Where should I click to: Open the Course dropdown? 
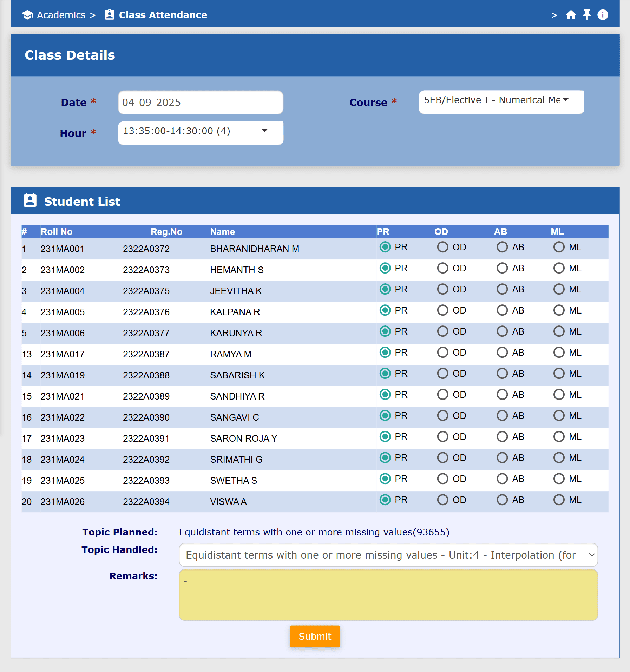coord(501,102)
